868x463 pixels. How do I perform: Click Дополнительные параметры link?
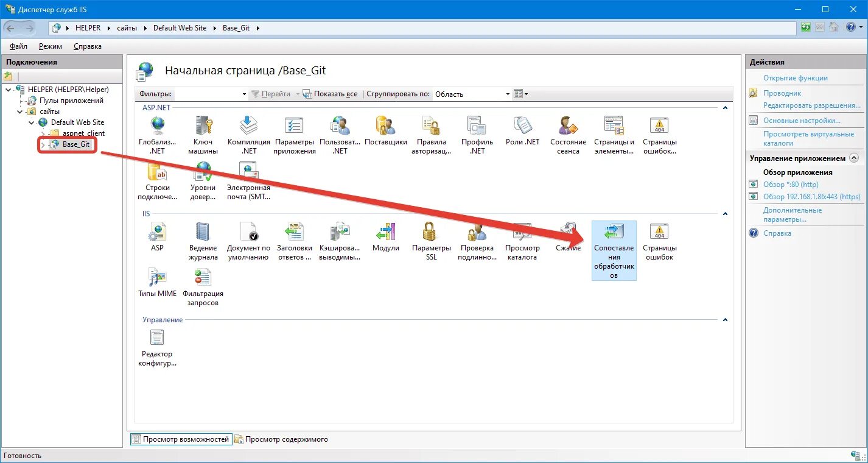[x=793, y=214]
